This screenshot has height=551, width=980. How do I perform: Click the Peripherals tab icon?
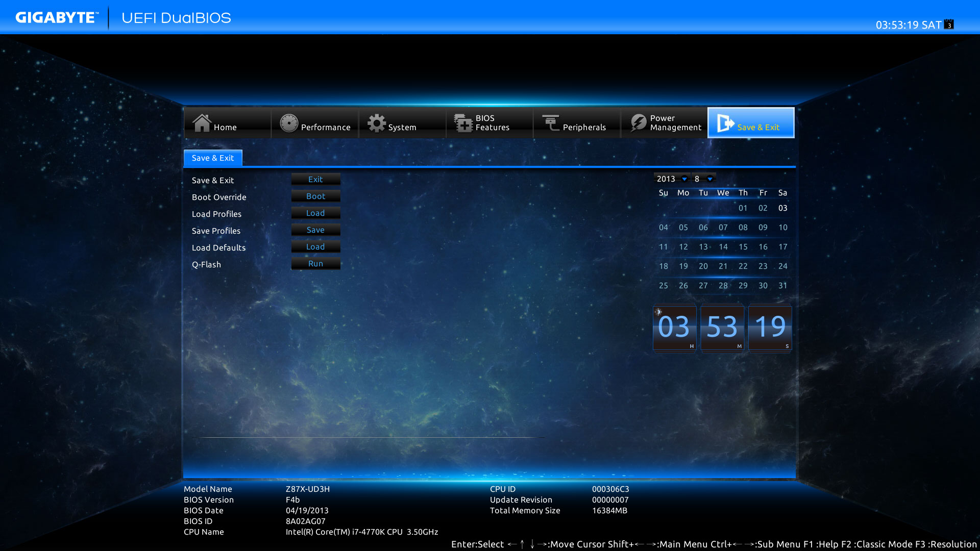point(551,123)
